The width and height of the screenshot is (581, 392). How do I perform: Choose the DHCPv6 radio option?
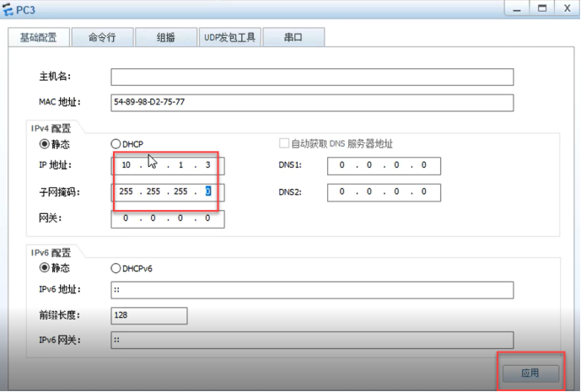pyautogui.click(x=116, y=268)
